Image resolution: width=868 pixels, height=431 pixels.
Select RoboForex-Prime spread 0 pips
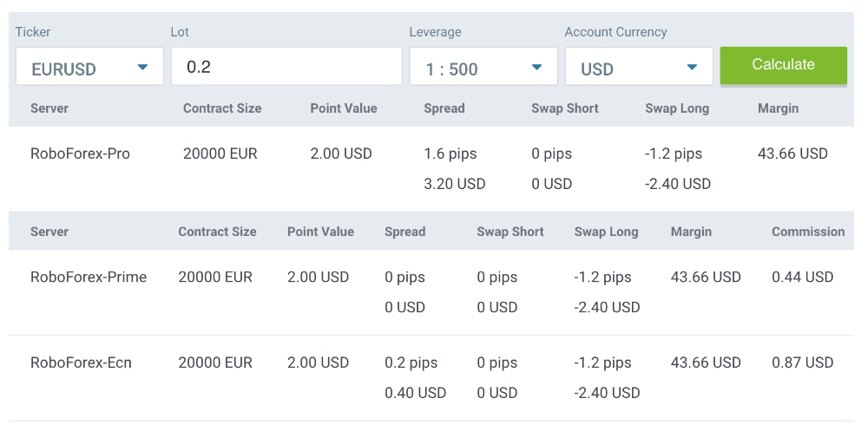(404, 277)
